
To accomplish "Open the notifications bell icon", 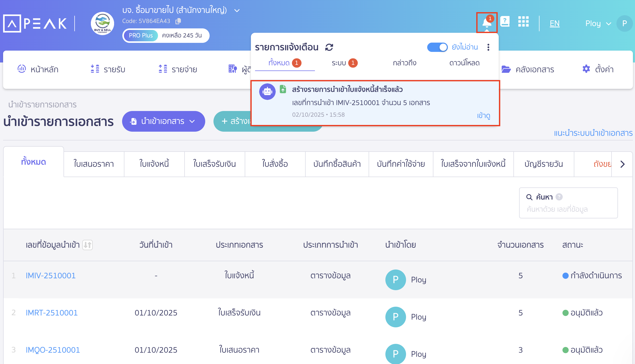I will tap(486, 22).
